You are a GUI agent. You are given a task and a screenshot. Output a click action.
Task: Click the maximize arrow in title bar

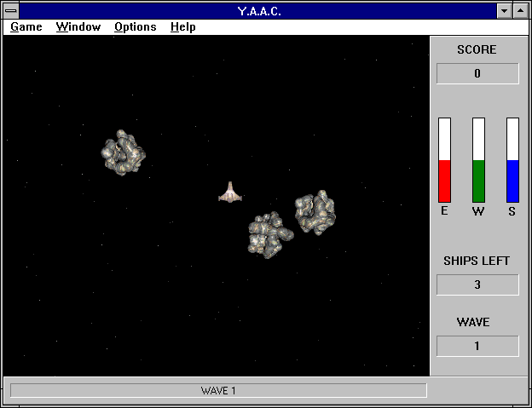point(520,11)
